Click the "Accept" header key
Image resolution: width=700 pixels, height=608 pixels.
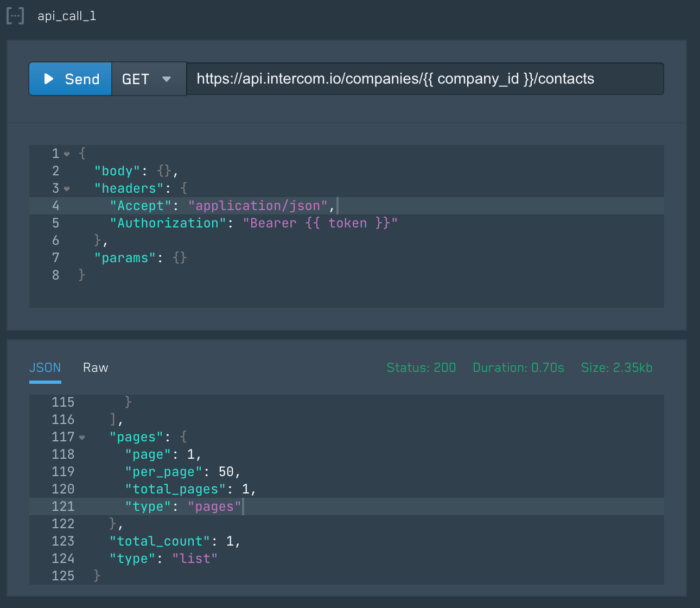[141, 206]
